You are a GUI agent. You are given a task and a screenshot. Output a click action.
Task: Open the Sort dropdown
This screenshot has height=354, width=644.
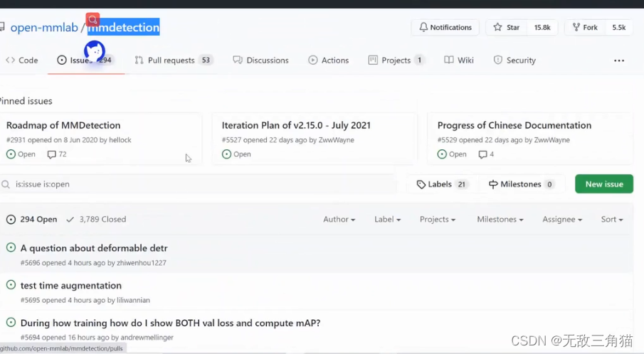tap(612, 220)
